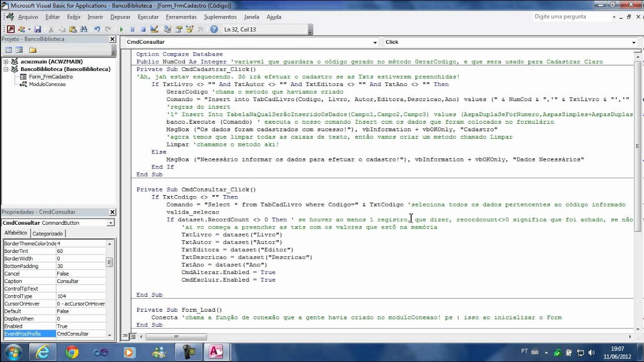Open the Inserir menu
This screenshot has height=362, width=644.
click(x=95, y=17)
